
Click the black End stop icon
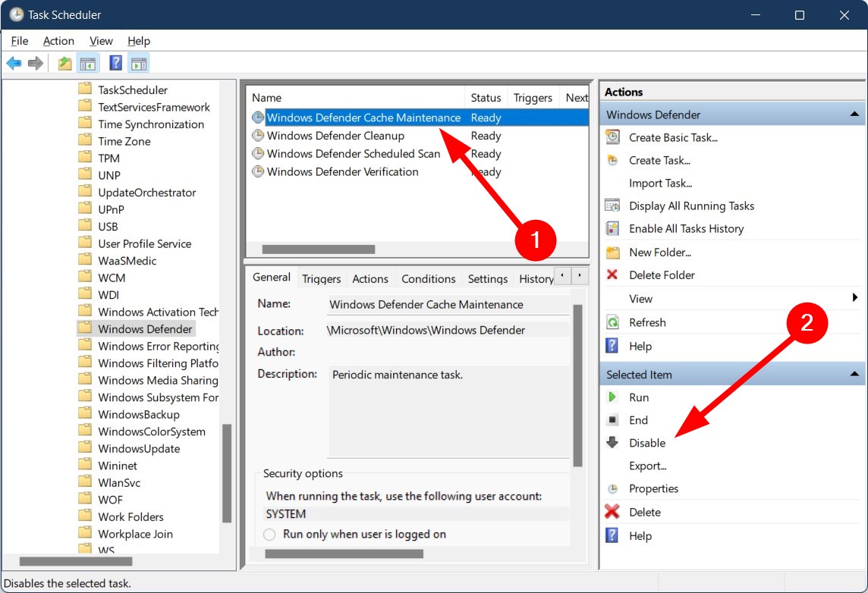click(x=612, y=420)
